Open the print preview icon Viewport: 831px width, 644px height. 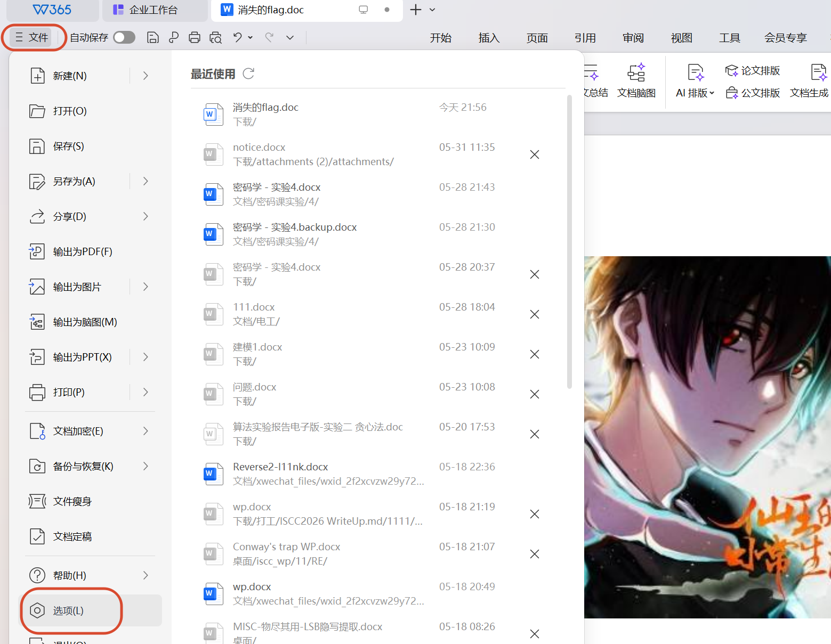(x=215, y=37)
